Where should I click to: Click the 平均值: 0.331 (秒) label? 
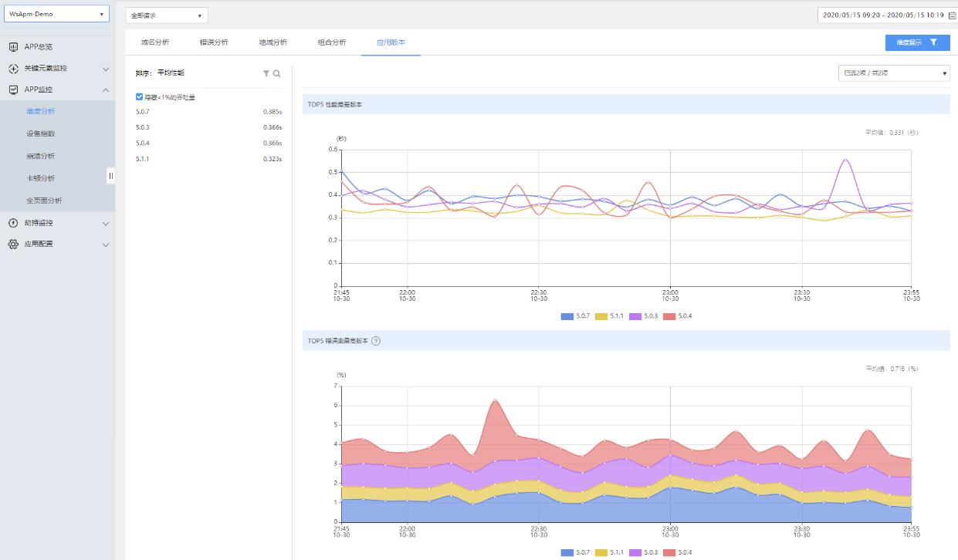[x=892, y=133]
